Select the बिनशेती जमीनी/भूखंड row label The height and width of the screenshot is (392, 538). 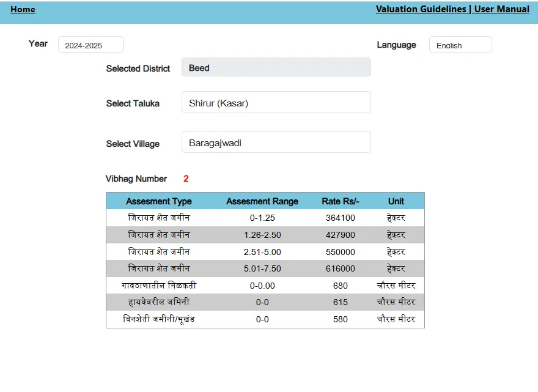(158, 319)
